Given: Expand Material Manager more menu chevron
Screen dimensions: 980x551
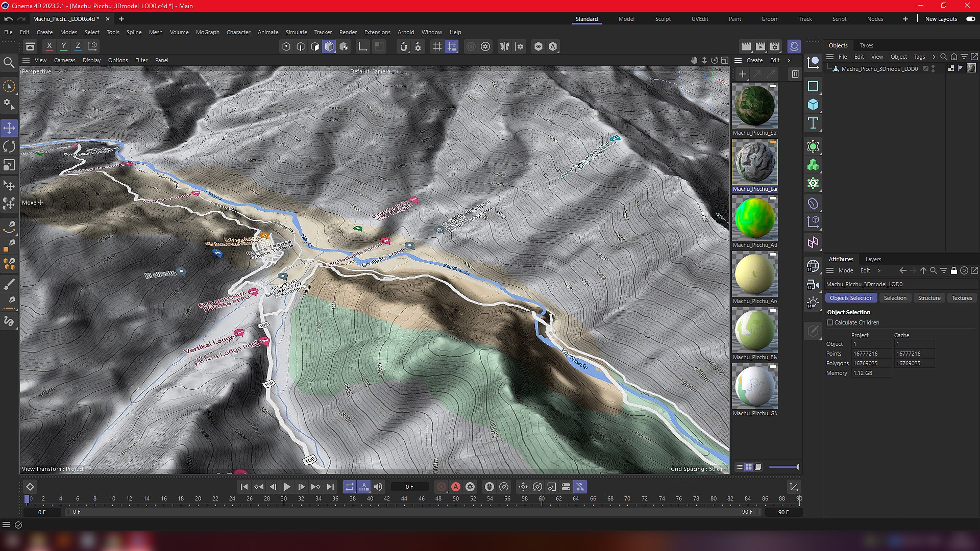Looking at the screenshot, I should click(789, 60).
